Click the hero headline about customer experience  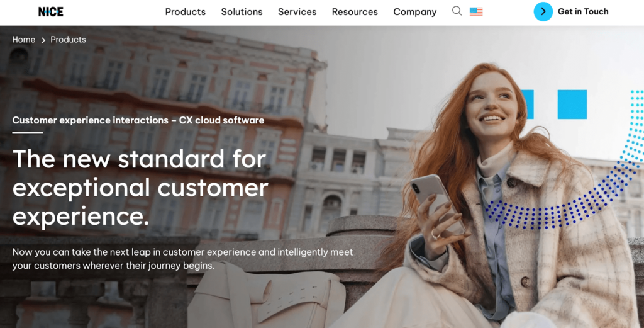coord(140,188)
